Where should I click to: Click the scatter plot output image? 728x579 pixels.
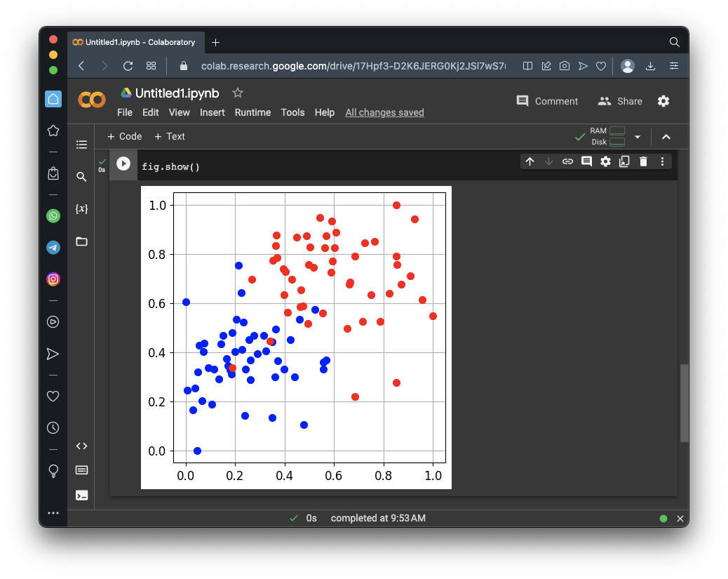296,338
